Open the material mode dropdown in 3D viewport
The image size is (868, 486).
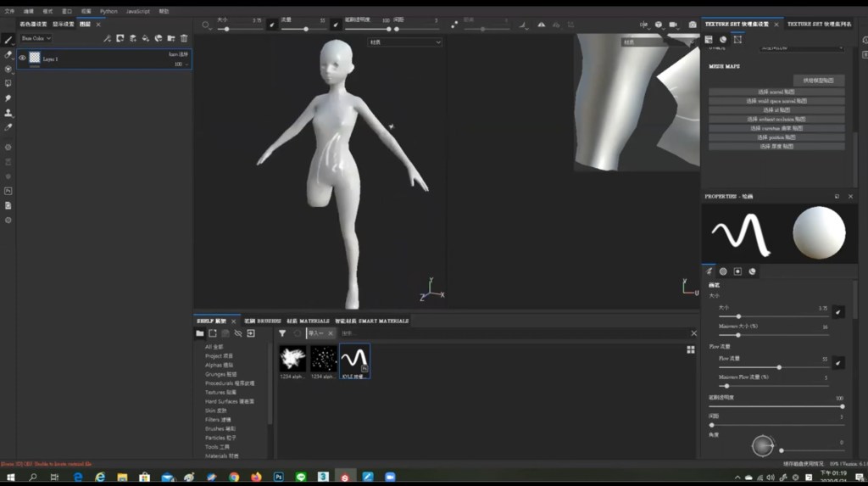pos(405,42)
